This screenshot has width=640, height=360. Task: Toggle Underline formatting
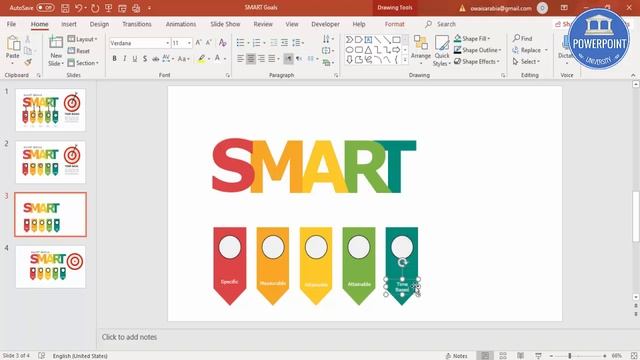[x=135, y=59]
